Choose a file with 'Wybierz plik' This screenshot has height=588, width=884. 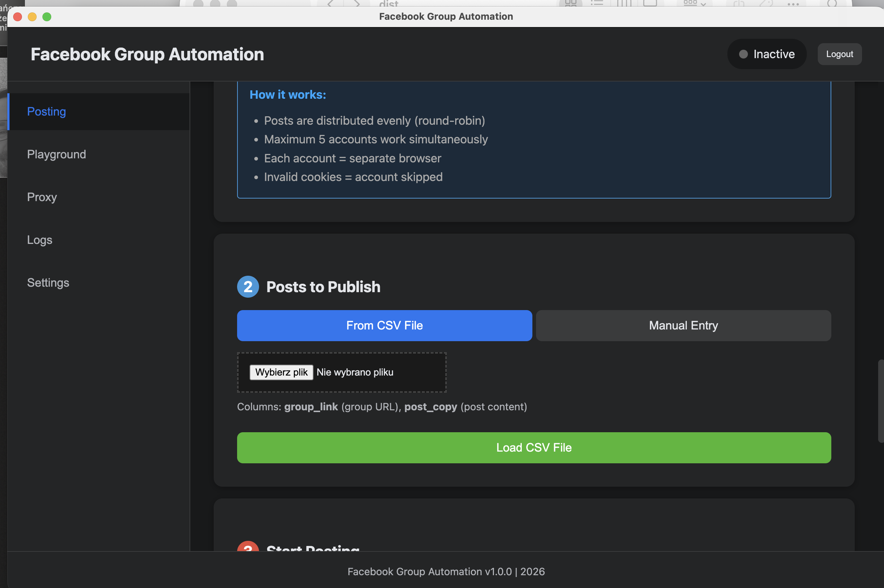click(281, 372)
